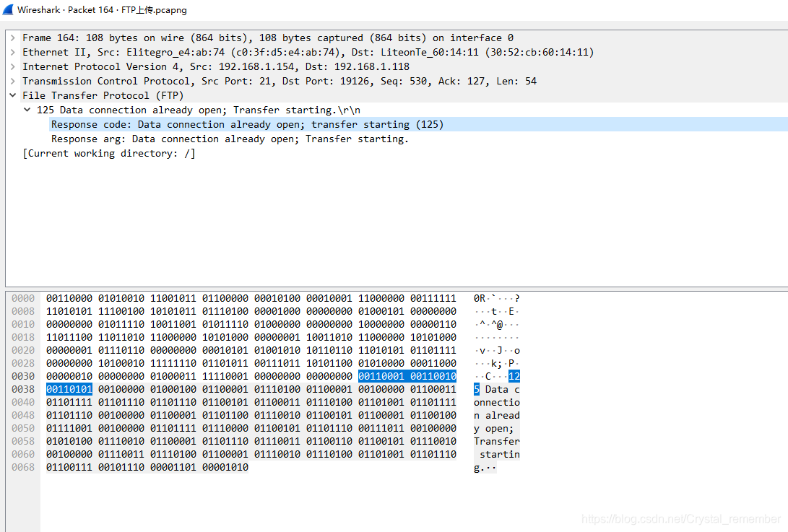Expand the Transmission Control Protocol row
The width and height of the screenshot is (788, 532).
[x=13, y=82]
